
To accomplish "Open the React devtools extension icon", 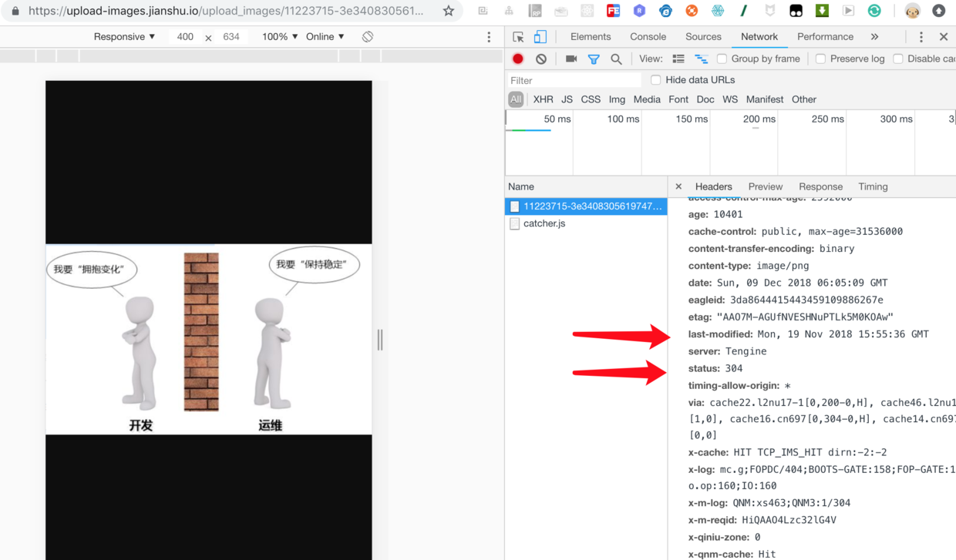I will click(587, 11).
